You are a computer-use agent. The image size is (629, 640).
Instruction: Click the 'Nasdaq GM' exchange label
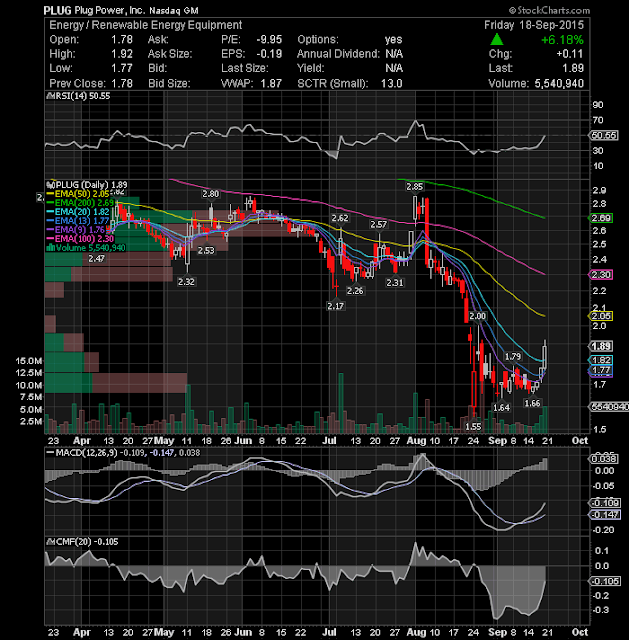tap(173, 11)
